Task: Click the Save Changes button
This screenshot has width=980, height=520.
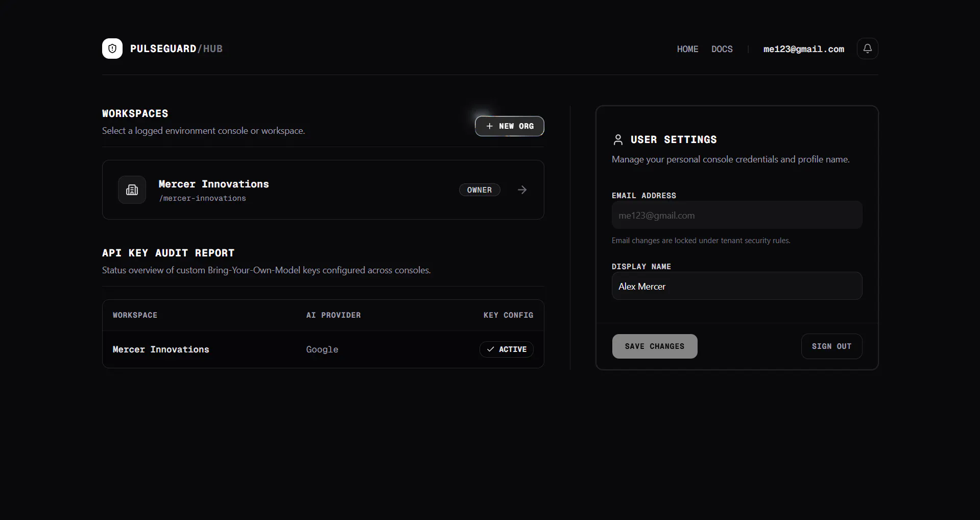Action: coord(655,346)
